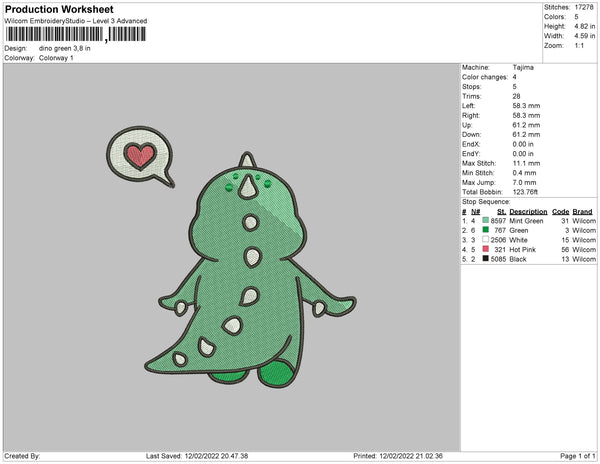The image size is (600, 464).
Task: Click the Machine value Tajima
Action: [523, 67]
